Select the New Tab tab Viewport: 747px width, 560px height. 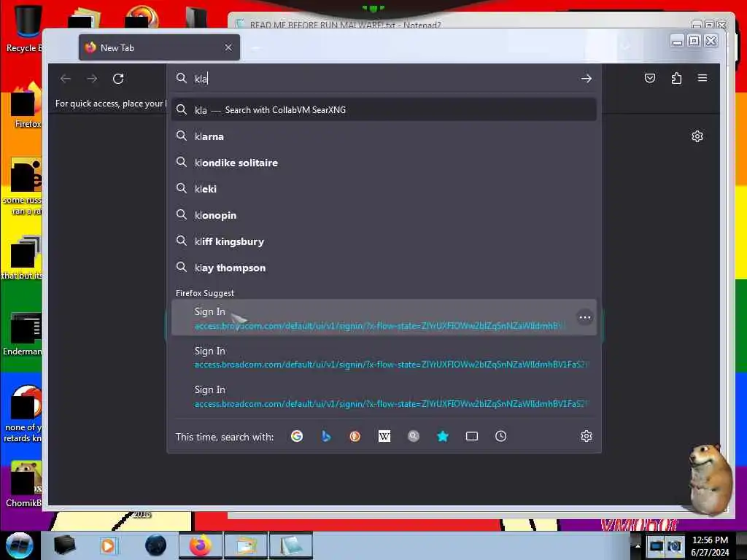(x=159, y=47)
